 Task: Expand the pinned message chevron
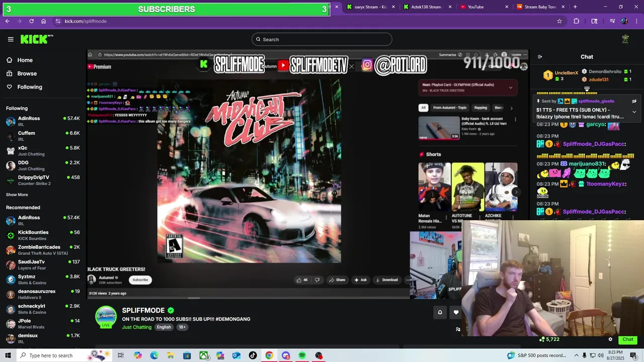click(x=634, y=112)
